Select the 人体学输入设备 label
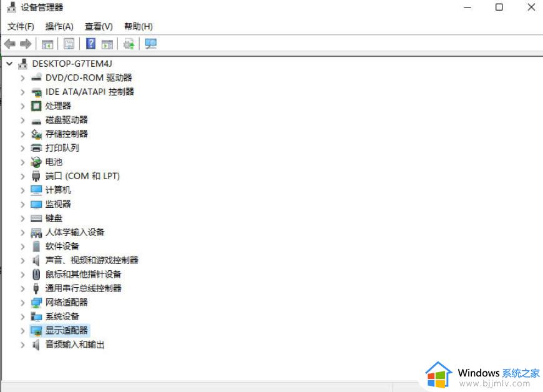 (x=75, y=232)
